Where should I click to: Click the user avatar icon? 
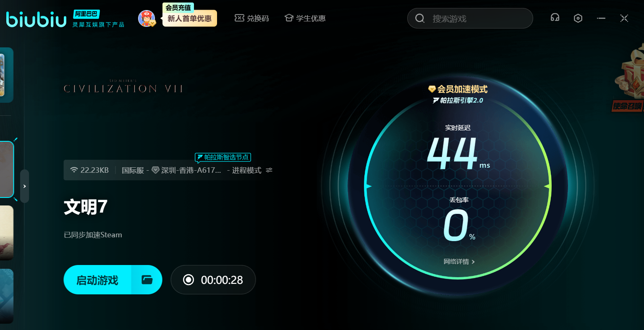click(x=147, y=18)
